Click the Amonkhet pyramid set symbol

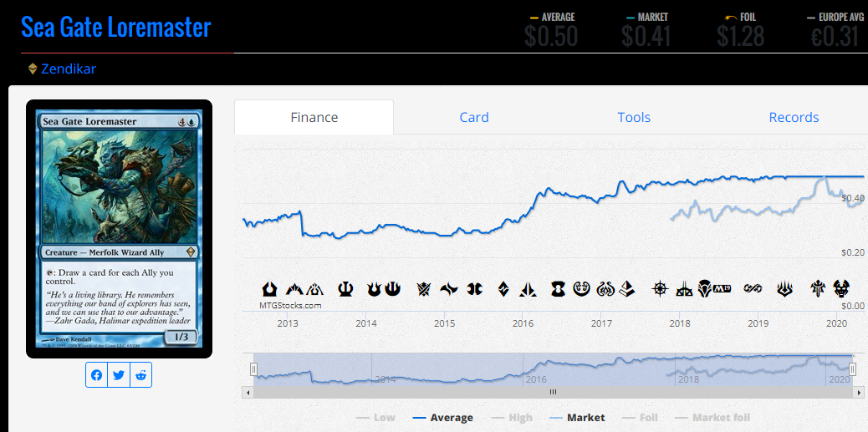click(626, 289)
